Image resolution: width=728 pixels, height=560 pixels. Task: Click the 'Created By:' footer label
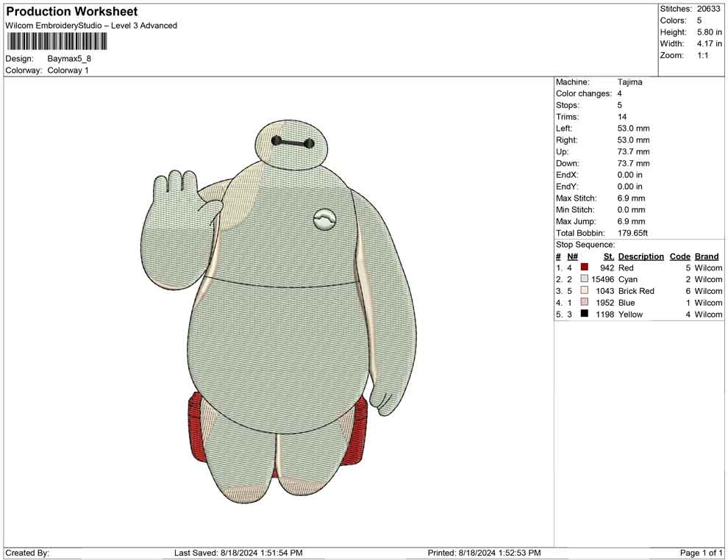tap(27, 553)
